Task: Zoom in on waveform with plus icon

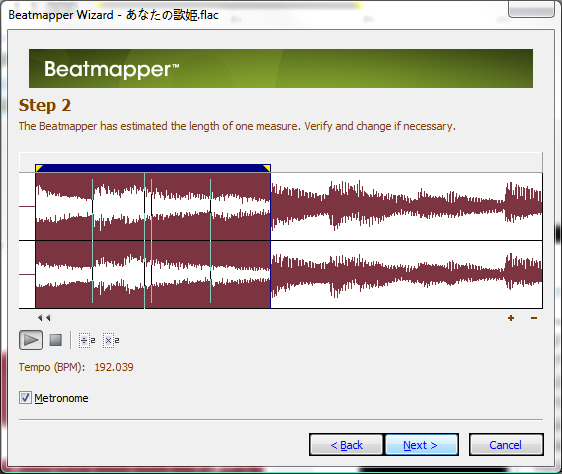Action: point(511,318)
